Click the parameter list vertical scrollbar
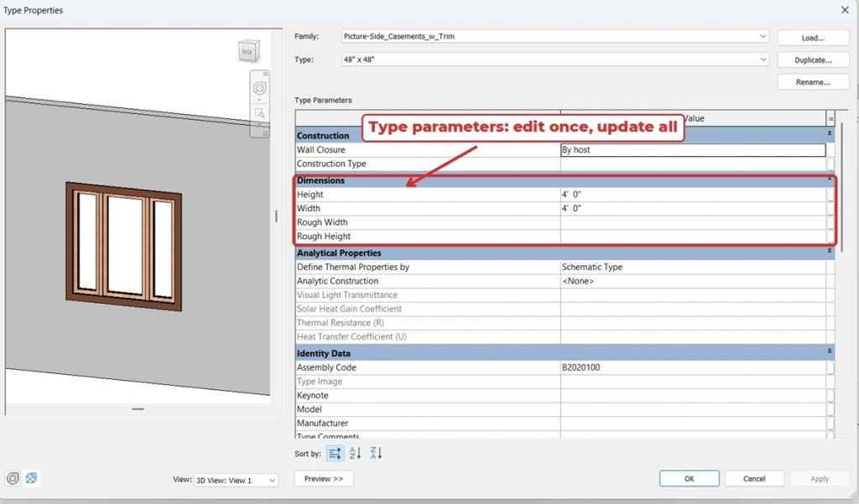 click(843, 188)
